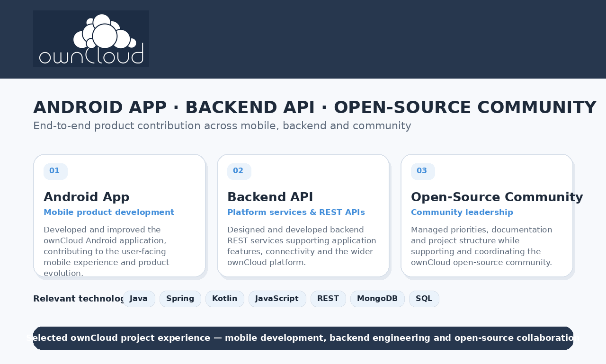
Task: Click the 'Selected ownCloud project experience' footer banner
Action: coord(303,338)
